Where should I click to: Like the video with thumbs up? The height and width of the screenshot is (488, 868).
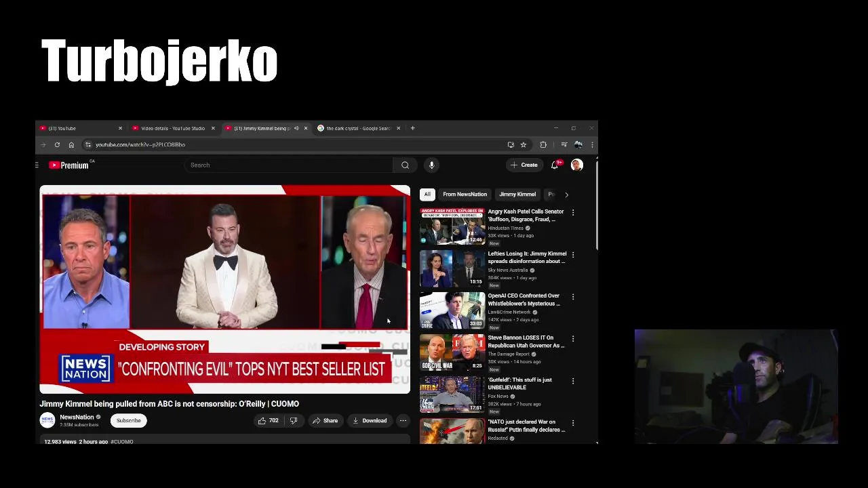pyautogui.click(x=269, y=420)
